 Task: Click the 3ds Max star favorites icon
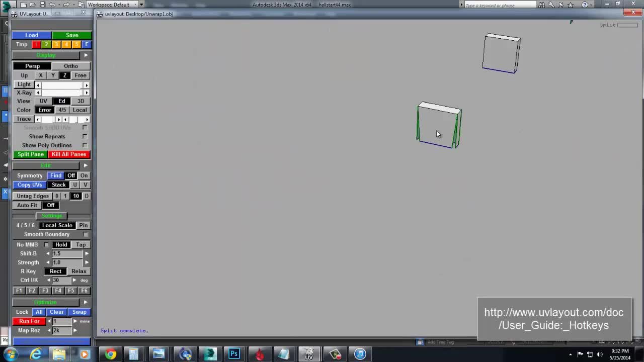point(571,5)
